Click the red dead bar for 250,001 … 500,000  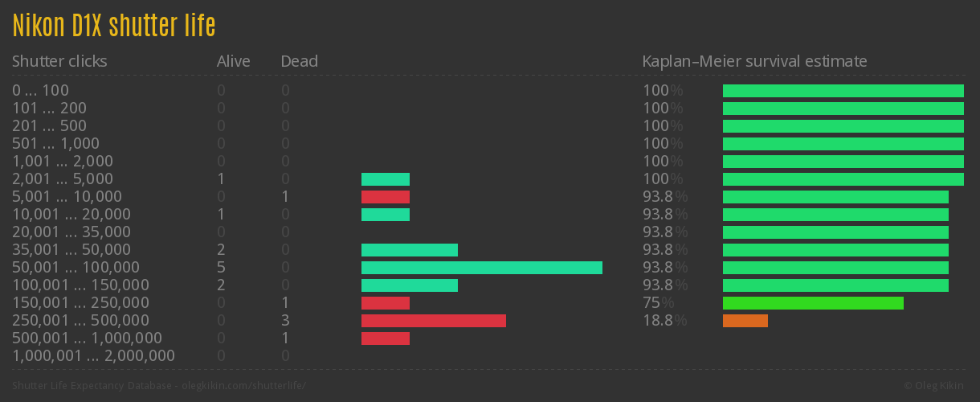[433, 321]
